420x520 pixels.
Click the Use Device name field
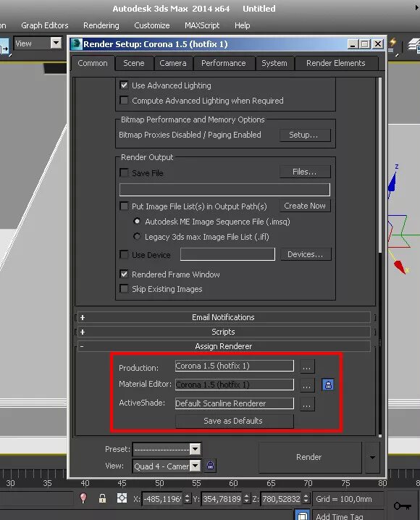tap(227, 254)
